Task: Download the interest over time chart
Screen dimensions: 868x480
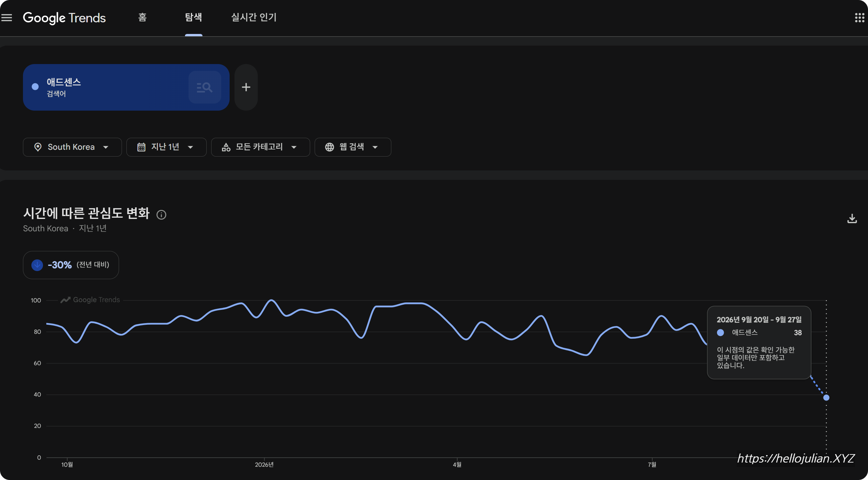Action: tap(852, 218)
